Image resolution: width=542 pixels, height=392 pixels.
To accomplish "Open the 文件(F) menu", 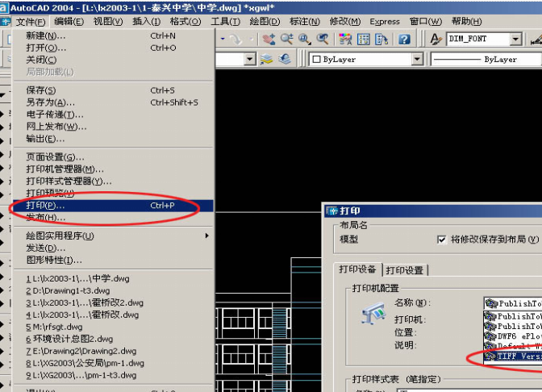I will tap(31, 22).
